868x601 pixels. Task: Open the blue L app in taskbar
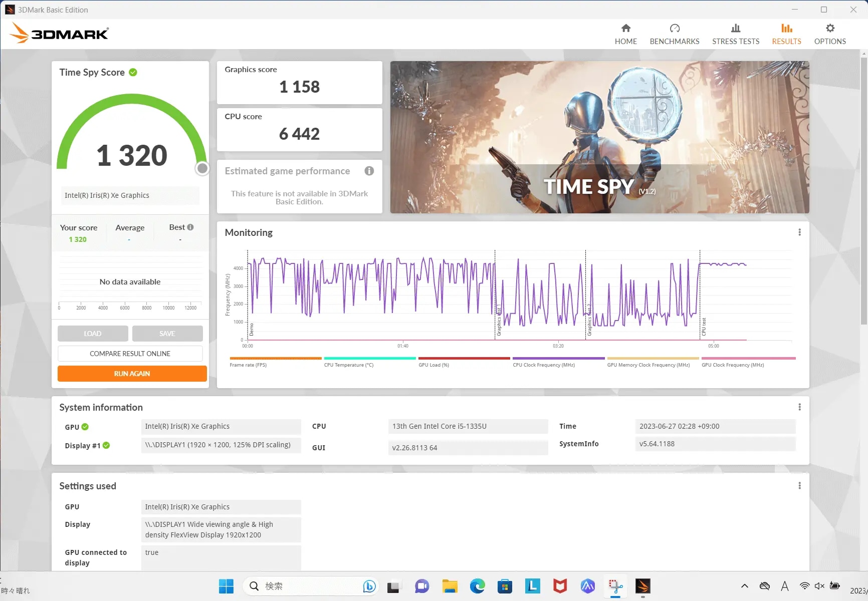[532, 586]
